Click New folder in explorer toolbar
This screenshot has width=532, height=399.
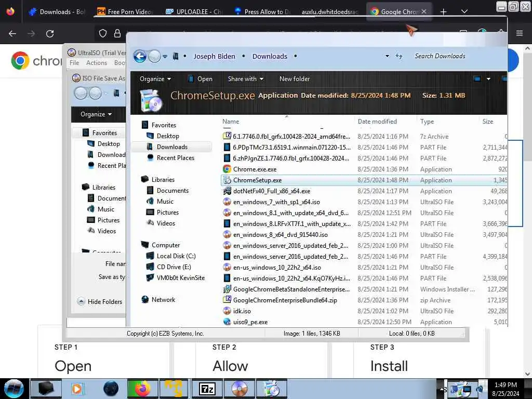295,79
